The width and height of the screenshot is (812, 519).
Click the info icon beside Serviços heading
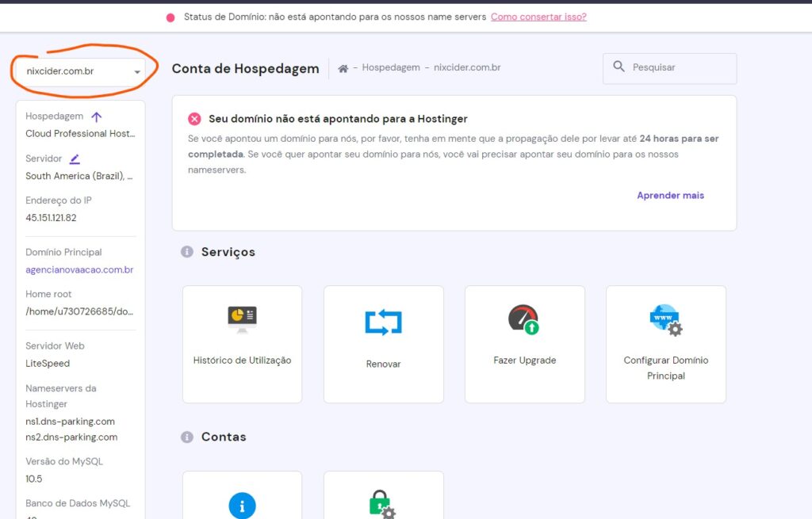[187, 252]
